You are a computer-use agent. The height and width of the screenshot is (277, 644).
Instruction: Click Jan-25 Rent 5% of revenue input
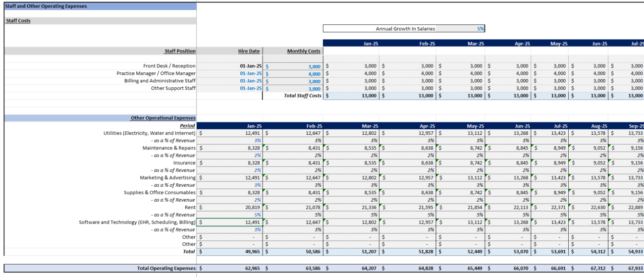point(229,215)
